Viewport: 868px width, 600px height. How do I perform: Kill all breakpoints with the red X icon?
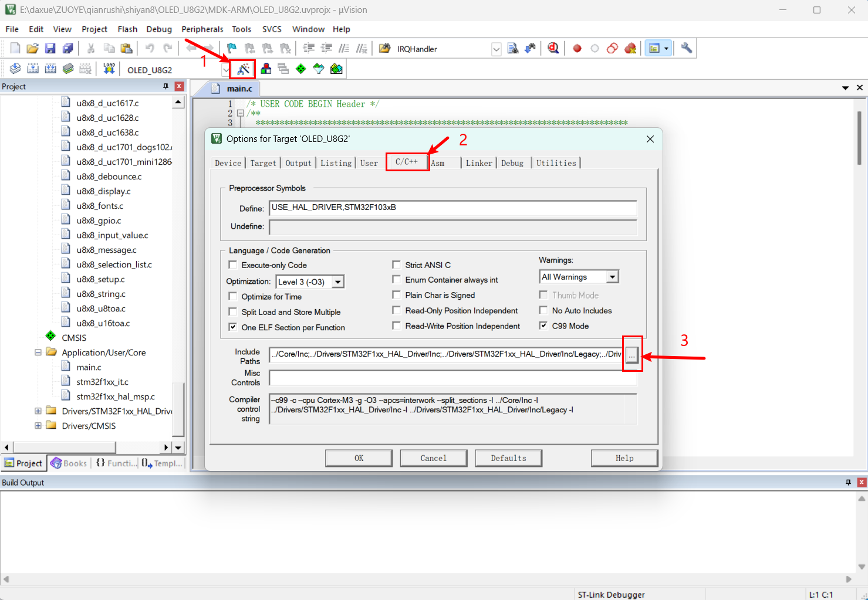click(x=630, y=49)
